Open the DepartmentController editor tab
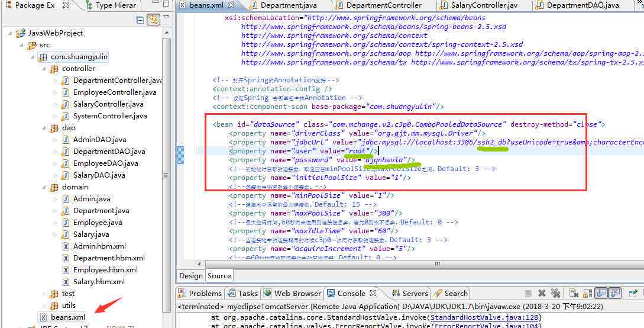 pos(378,5)
